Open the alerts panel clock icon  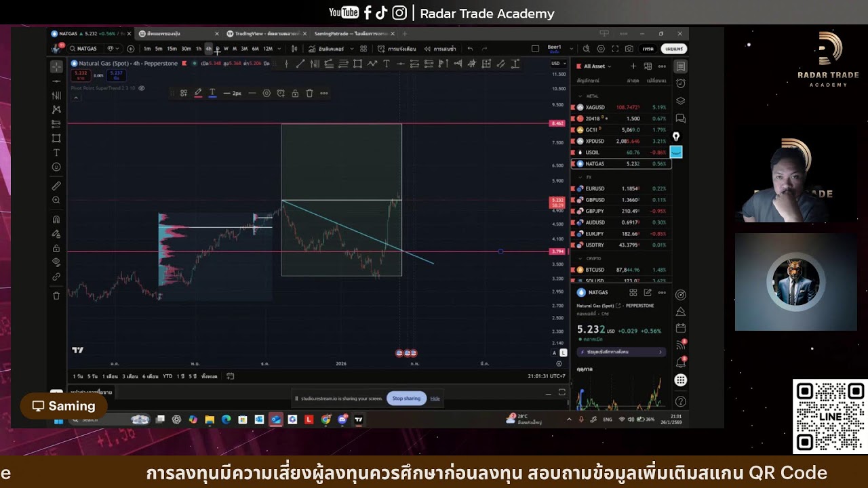(681, 83)
